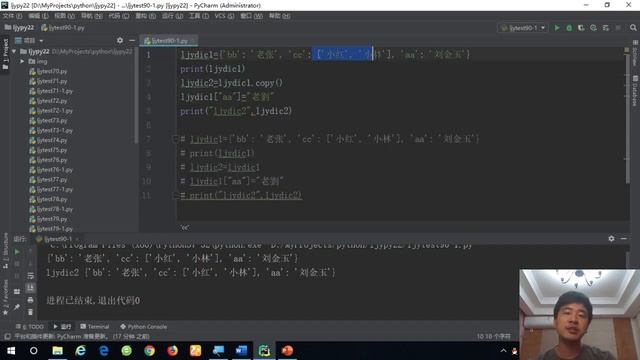Toggle code folding marker at line 11
The width and height of the screenshot is (640, 360).
176,196
